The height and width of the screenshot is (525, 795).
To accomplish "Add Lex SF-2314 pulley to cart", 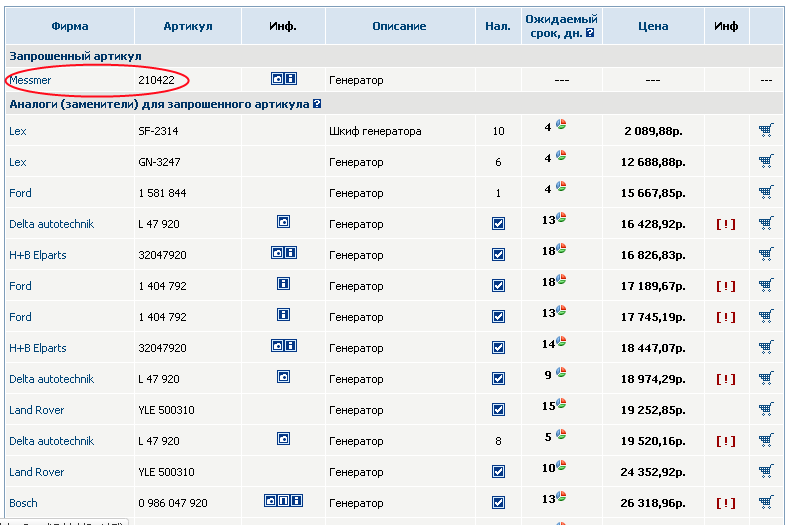I will [766, 130].
